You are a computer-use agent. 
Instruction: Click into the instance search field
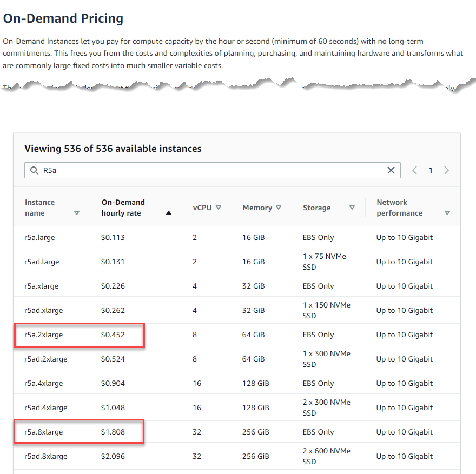tap(211, 170)
